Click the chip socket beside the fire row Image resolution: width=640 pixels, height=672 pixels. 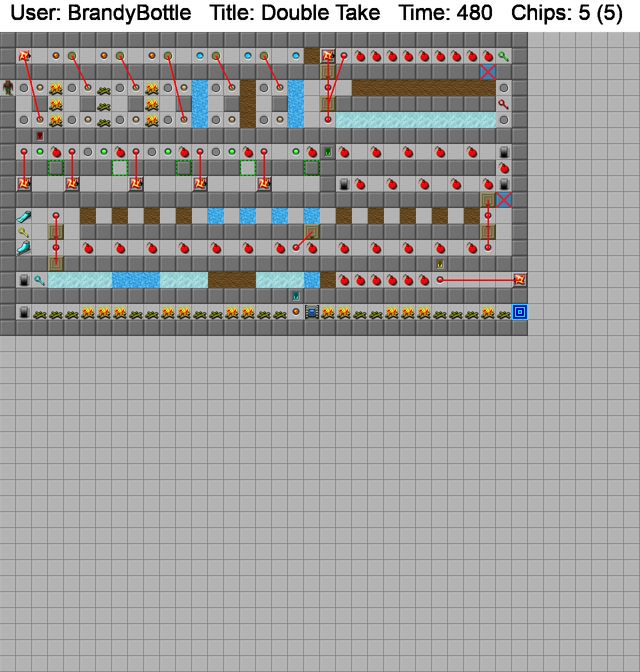click(x=312, y=312)
